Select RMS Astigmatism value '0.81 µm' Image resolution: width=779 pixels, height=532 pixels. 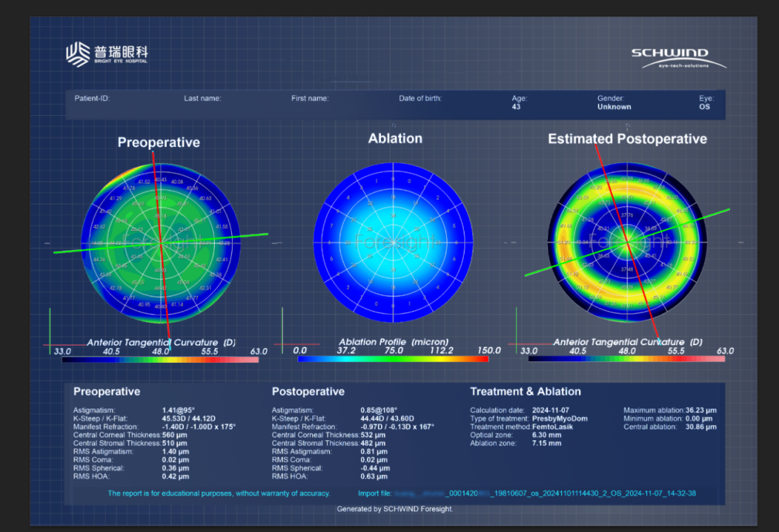click(373, 452)
